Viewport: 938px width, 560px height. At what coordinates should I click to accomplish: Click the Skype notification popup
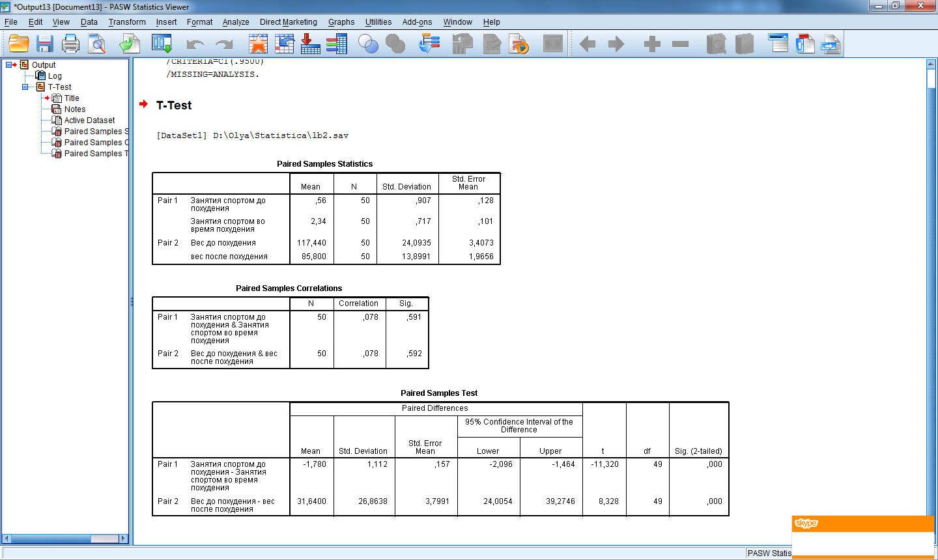[x=863, y=537]
